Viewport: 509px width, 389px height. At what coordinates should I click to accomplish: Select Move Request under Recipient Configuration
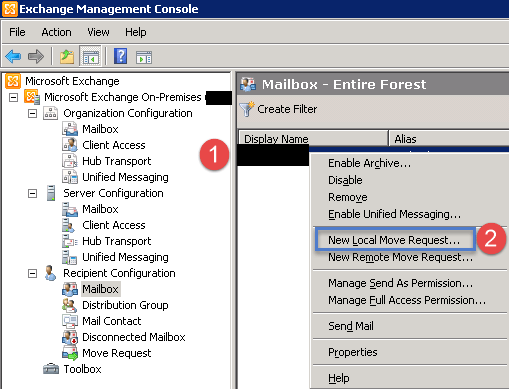point(117,353)
